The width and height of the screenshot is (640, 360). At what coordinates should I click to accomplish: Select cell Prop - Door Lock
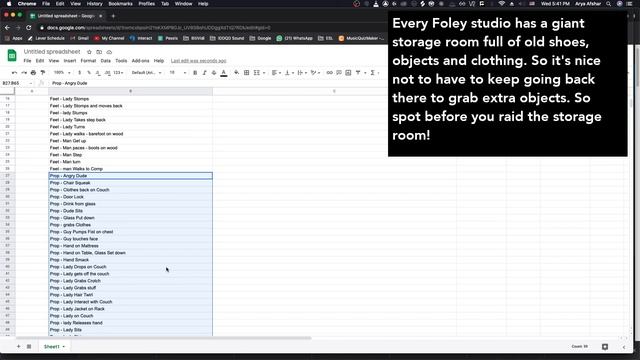[x=130, y=197]
